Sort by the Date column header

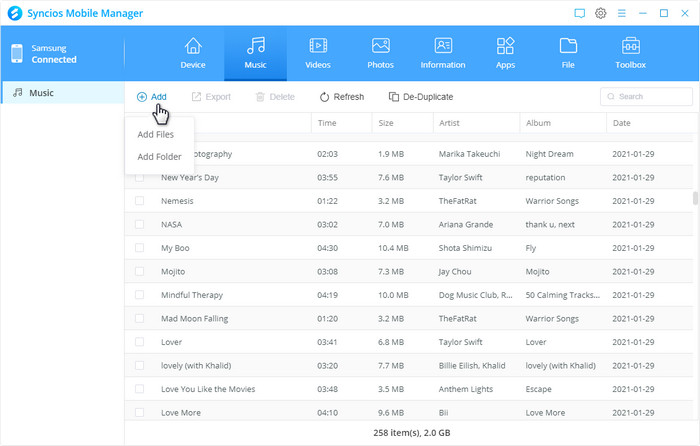[x=649, y=123]
